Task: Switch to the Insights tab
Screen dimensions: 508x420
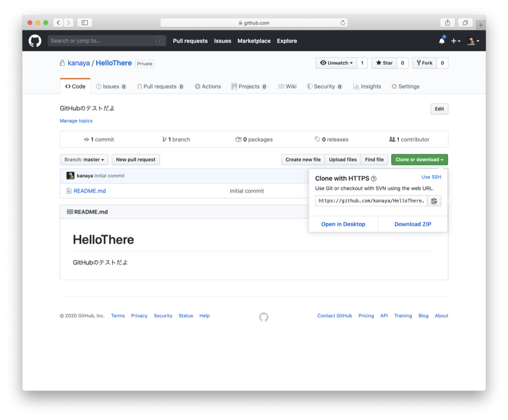Action: pyautogui.click(x=367, y=86)
